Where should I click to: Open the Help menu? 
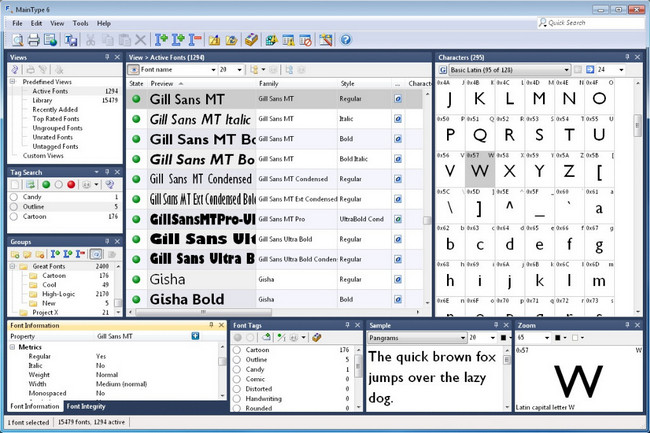point(104,23)
